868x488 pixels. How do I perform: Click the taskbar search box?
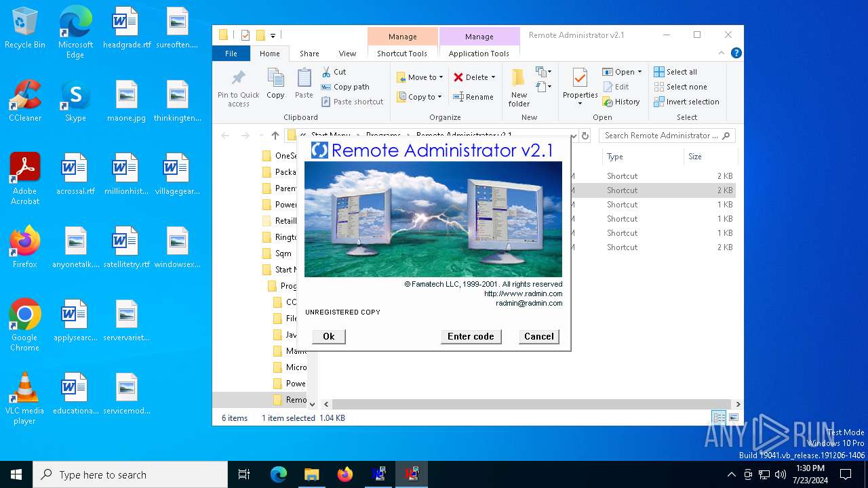tap(130, 474)
